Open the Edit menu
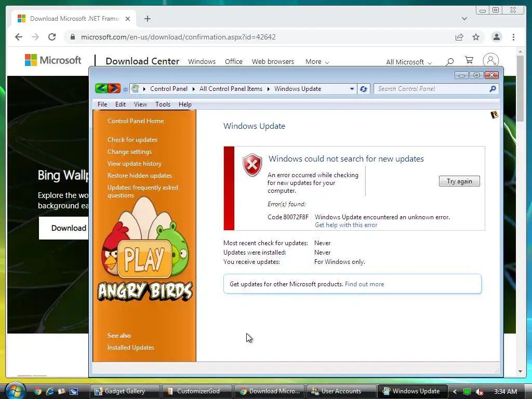Image resolution: width=532 pixels, height=399 pixels. [x=121, y=104]
